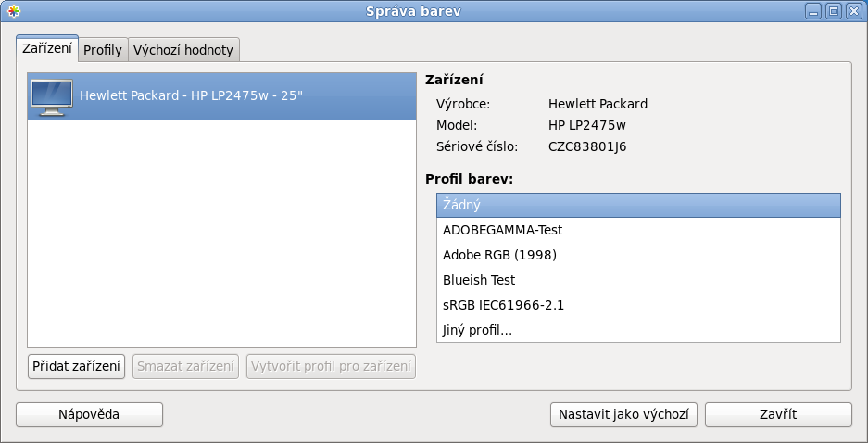Click the Smazat zařízení button
Image resolution: width=868 pixels, height=443 pixels.
[185, 367]
